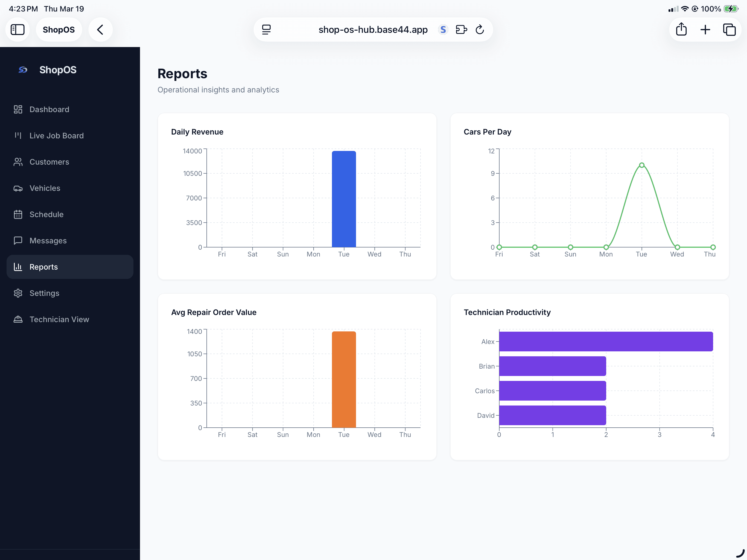Open Messages from the sidebar
The image size is (747, 560).
coord(48,241)
